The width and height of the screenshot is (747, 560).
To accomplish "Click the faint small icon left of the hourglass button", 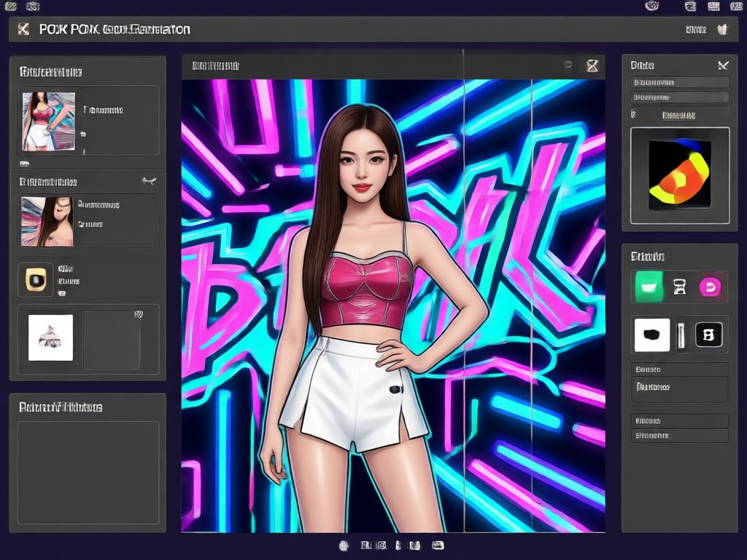I will tap(567, 64).
